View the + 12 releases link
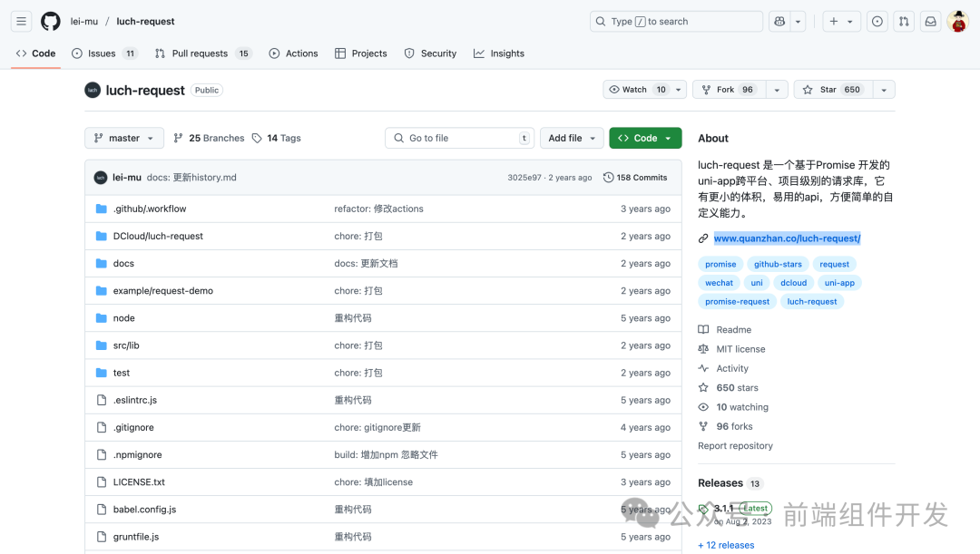The width and height of the screenshot is (980, 554). [726, 545]
